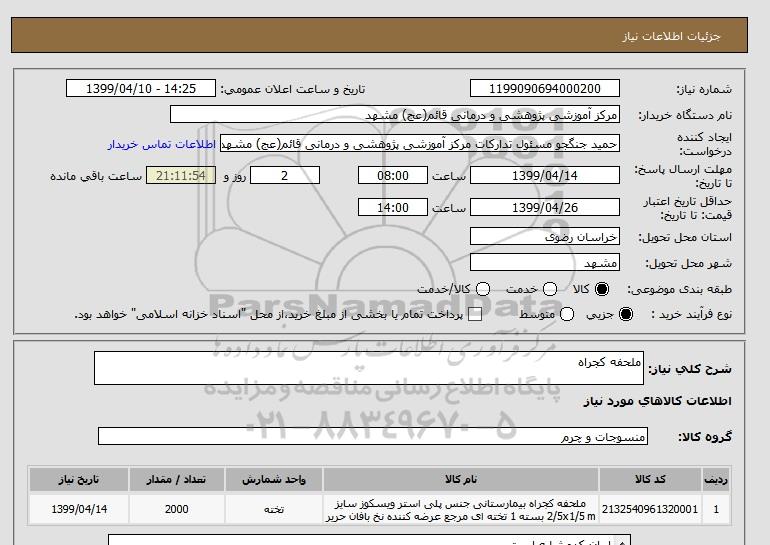This screenshot has width=770, height=545.
Task: Click the ردیف column header
Action: pos(716,479)
